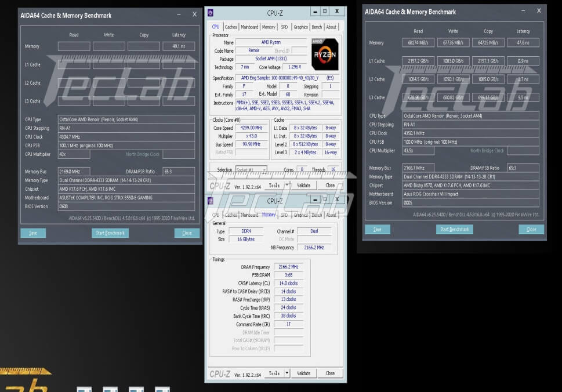The height and width of the screenshot is (392, 562).
Task: Switch to the Mainboard tab in upper CPU-Z
Action: pyautogui.click(x=249, y=27)
